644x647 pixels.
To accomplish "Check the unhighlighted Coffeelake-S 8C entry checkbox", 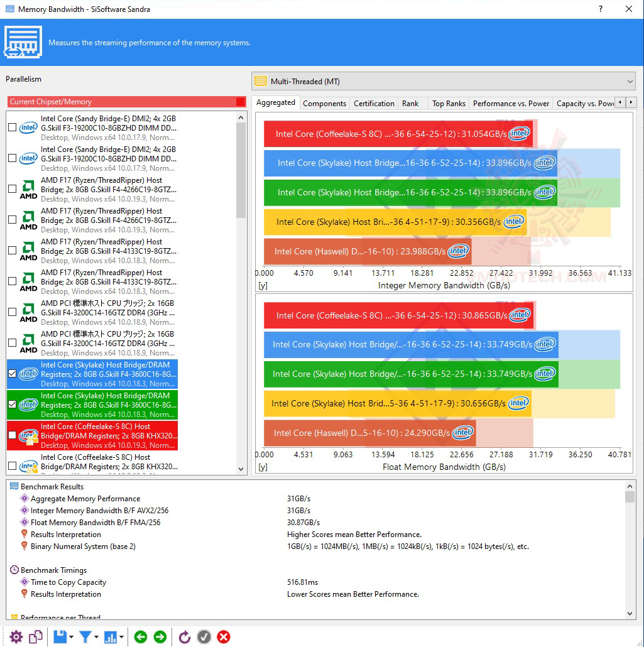I will pos(13,466).
